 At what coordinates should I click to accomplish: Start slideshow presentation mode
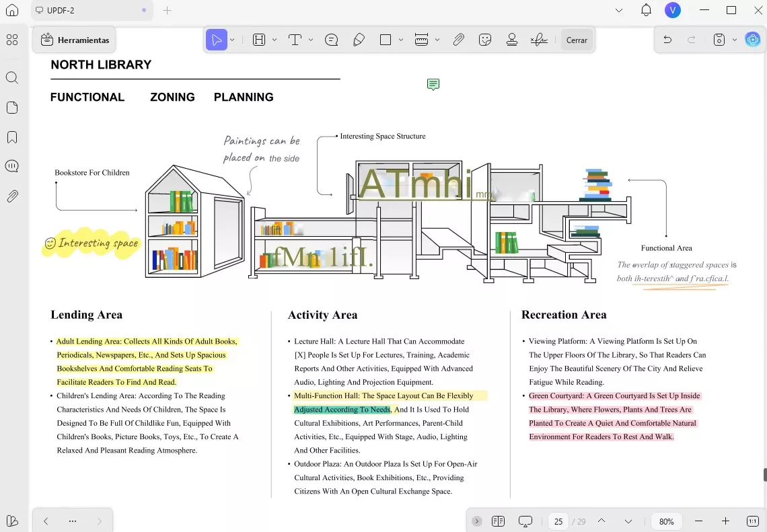[525, 522]
